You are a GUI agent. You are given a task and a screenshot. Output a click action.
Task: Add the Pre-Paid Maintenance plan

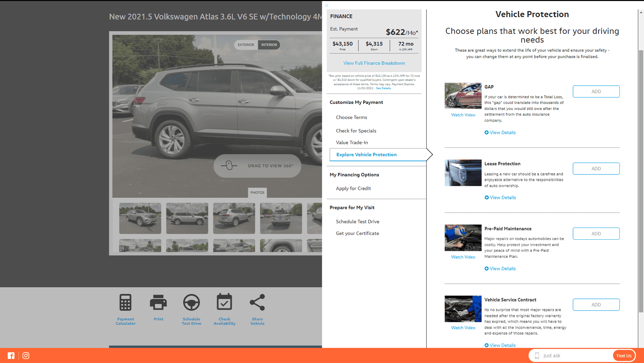[596, 234]
